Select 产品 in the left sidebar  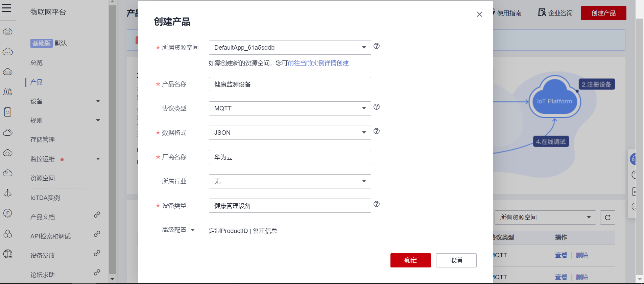37,82
